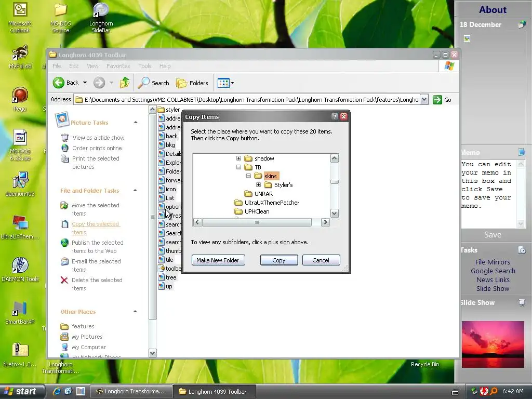Switch to Longhorn Transforma... taskbar window
This screenshot has height=399, width=532.
click(131, 391)
